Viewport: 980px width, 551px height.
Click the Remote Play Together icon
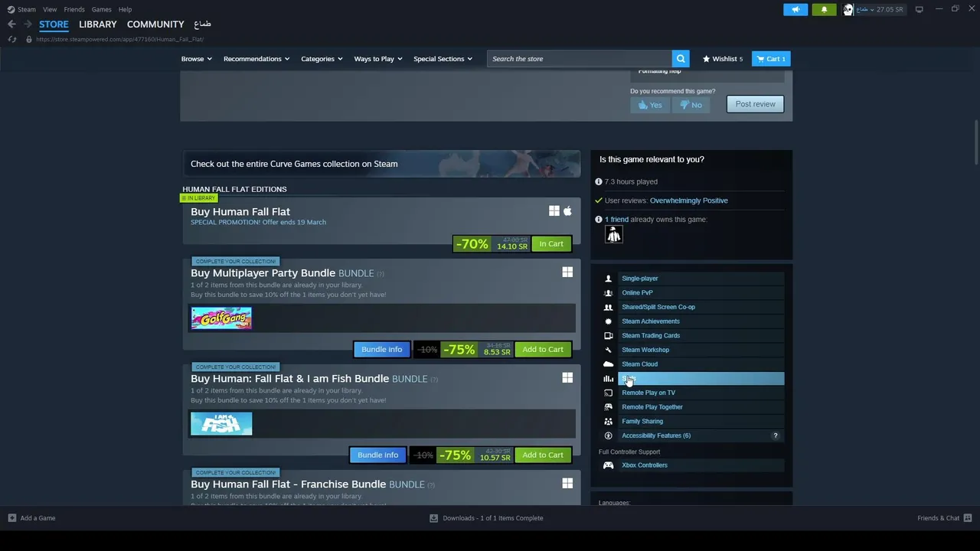[608, 407]
